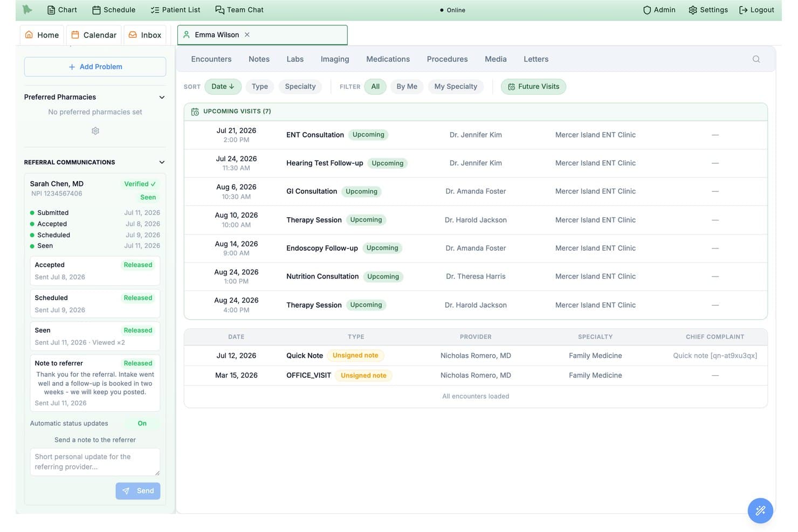Viewport: 798px width, 532px height.
Task: Toggle Automatic status updates On switch
Action: [x=142, y=424]
